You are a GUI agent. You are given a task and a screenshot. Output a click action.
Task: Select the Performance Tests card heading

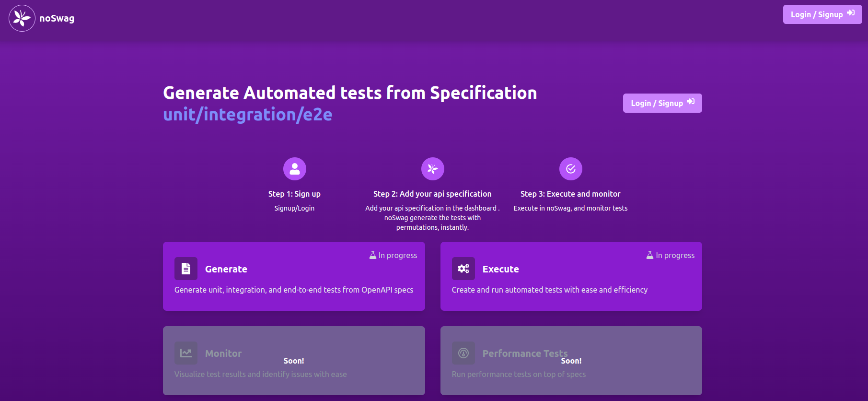pyautogui.click(x=525, y=354)
